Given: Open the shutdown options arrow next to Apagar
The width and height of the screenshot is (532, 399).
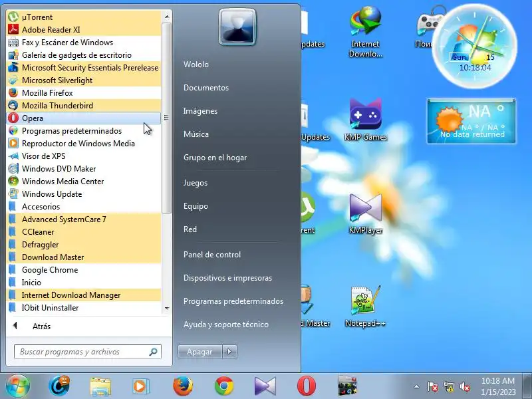Looking at the screenshot, I should (x=229, y=352).
